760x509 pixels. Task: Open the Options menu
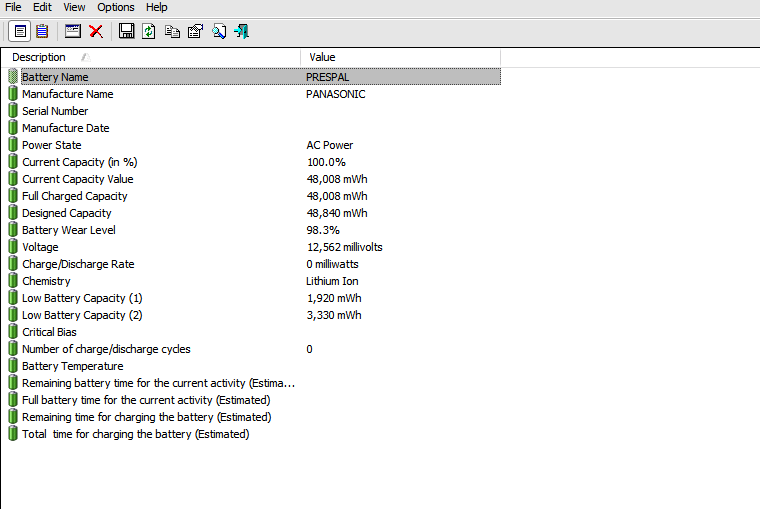(x=116, y=7)
